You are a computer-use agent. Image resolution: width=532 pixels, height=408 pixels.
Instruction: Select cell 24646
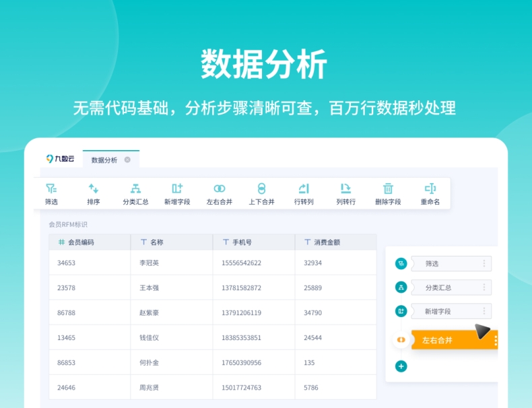[90, 387]
